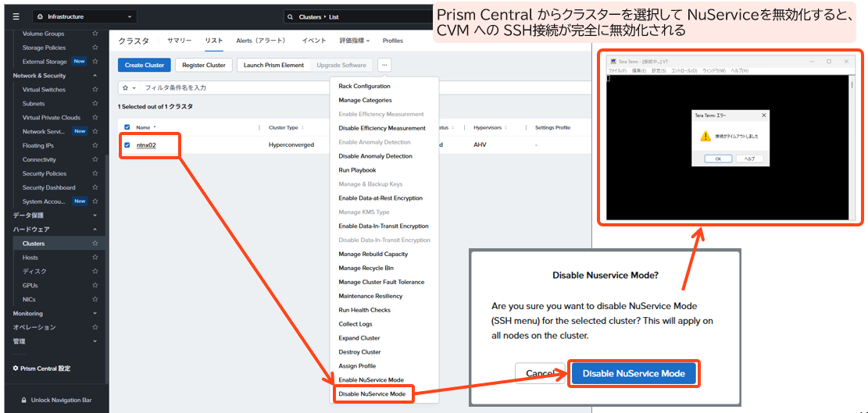Collapse the ハードウェア section
This screenshot has width=868, height=413.
(x=95, y=229)
